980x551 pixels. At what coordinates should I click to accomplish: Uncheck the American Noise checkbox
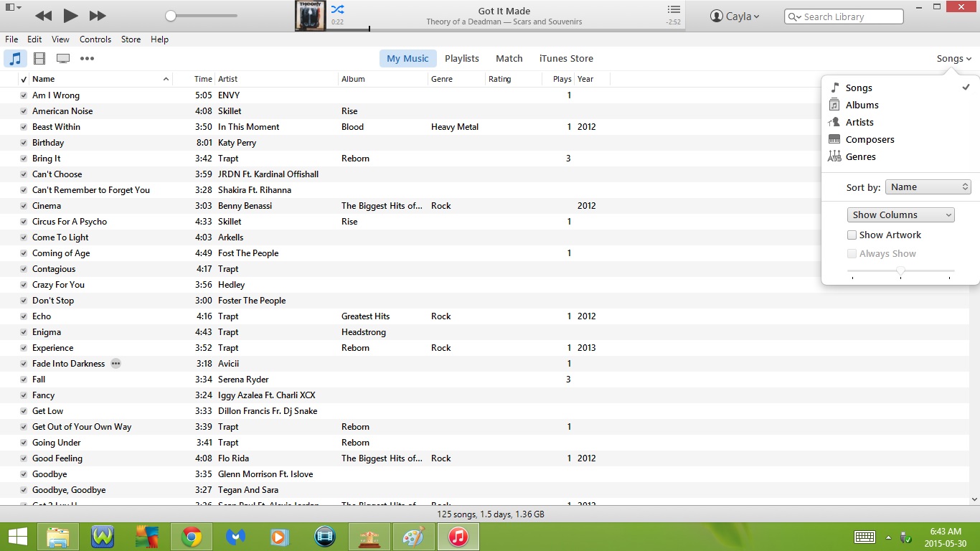24,111
